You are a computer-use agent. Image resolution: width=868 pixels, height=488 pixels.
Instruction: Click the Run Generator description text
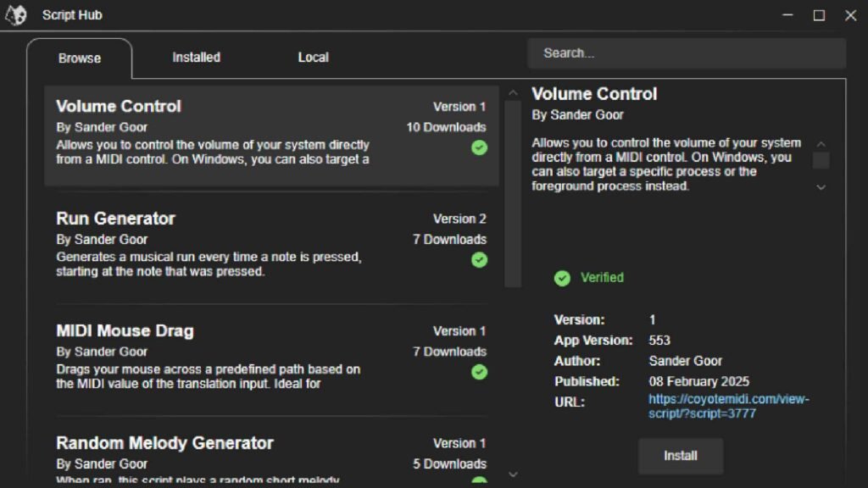click(x=209, y=264)
